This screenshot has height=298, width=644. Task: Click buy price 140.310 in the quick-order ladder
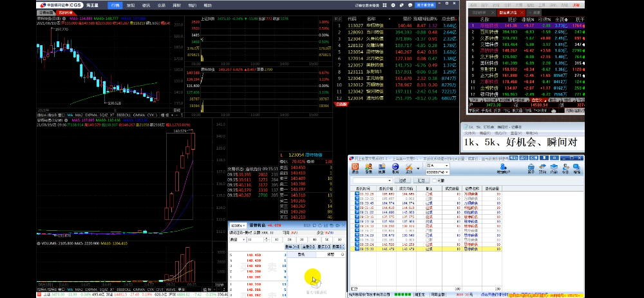(254, 284)
